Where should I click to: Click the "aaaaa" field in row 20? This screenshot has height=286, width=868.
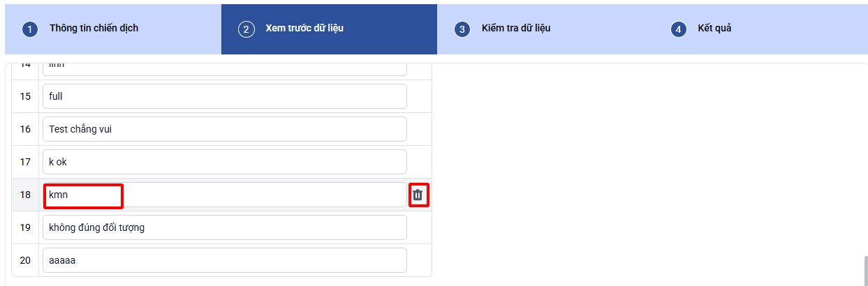pyautogui.click(x=224, y=260)
